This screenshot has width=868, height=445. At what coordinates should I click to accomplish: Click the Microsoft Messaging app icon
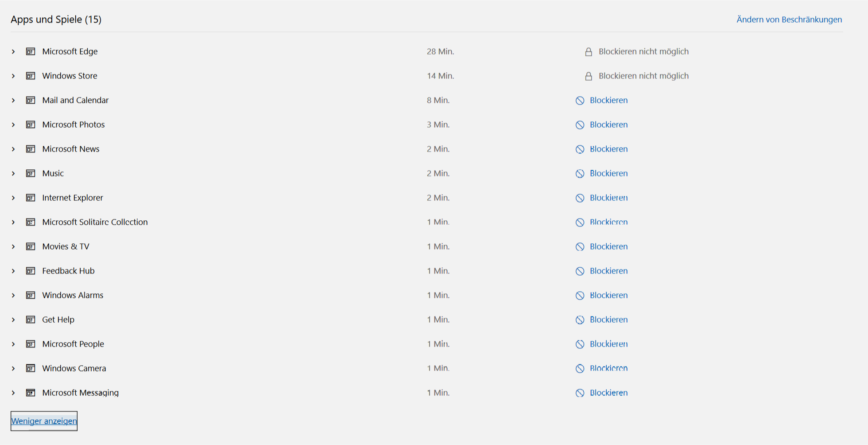[31, 393]
